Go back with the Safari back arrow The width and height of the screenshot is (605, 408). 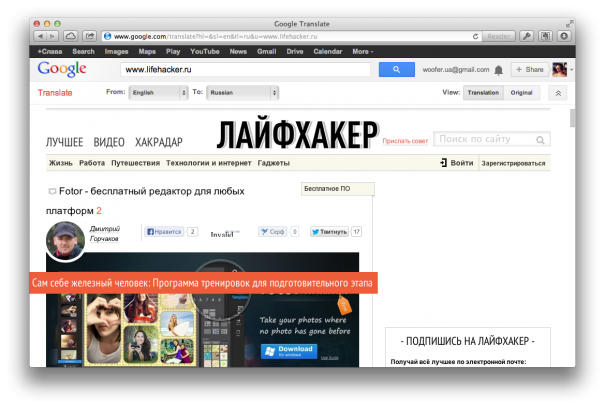click(40, 36)
